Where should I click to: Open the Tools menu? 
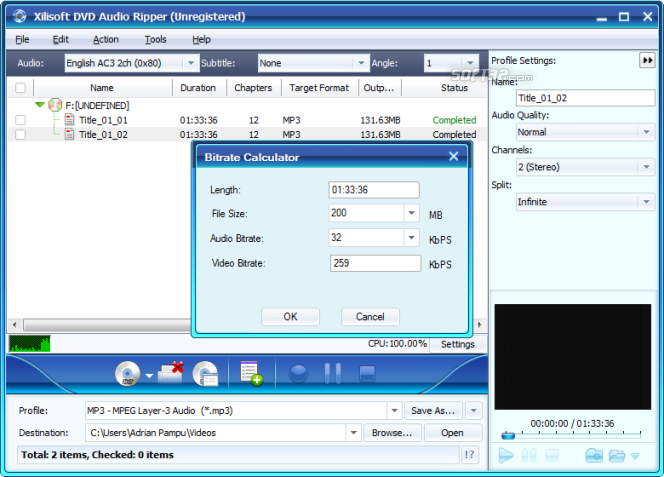point(155,39)
